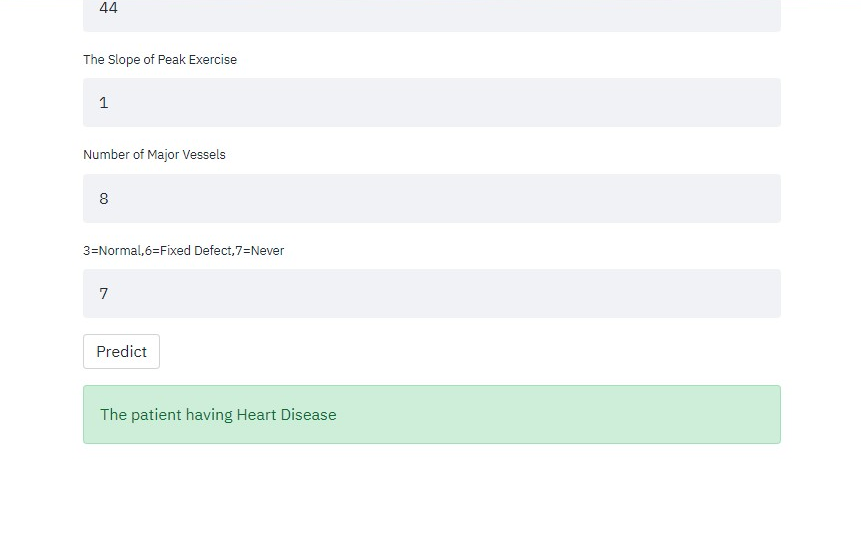Focus the Slope of Peak Exercise input field
Image resolution: width=861 pixels, height=559 pixels.
click(x=431, y=103)
